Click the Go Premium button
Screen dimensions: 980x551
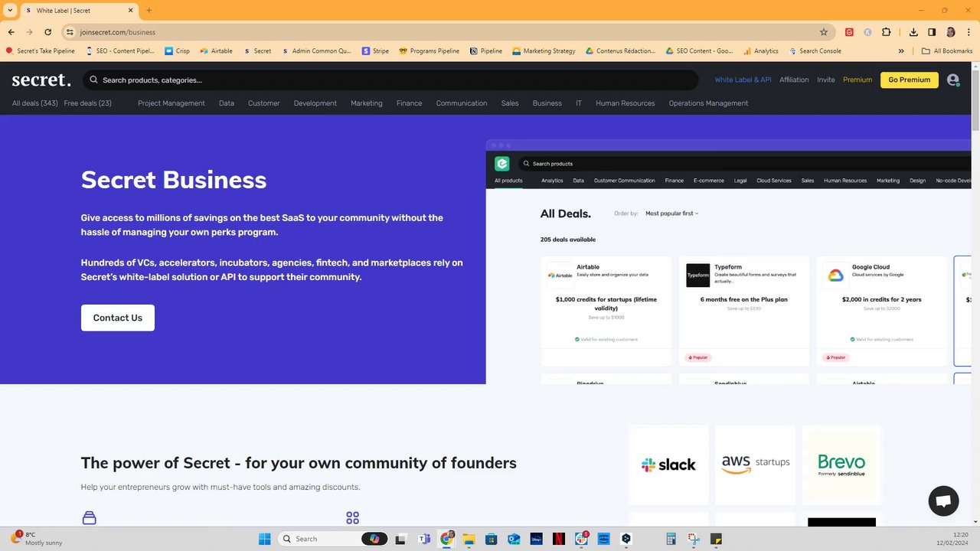[x=910, y=80]
